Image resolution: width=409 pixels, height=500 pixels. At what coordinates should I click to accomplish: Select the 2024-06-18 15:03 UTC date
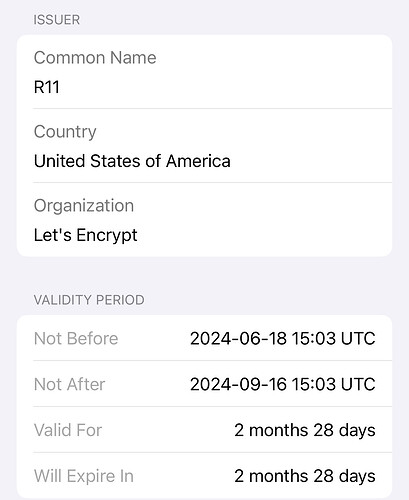coord(283,339)
